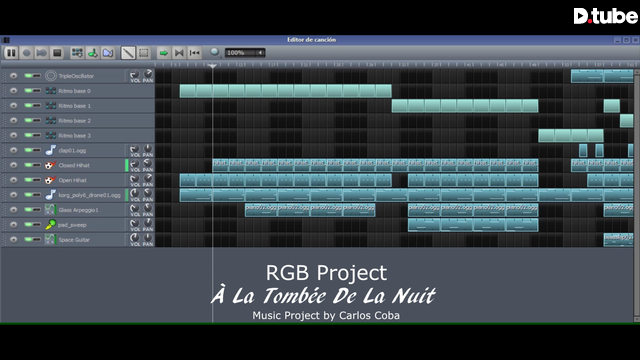Click the magnifier zoom icon
This screenshot has height=360, width=640.
coord(215,52)
